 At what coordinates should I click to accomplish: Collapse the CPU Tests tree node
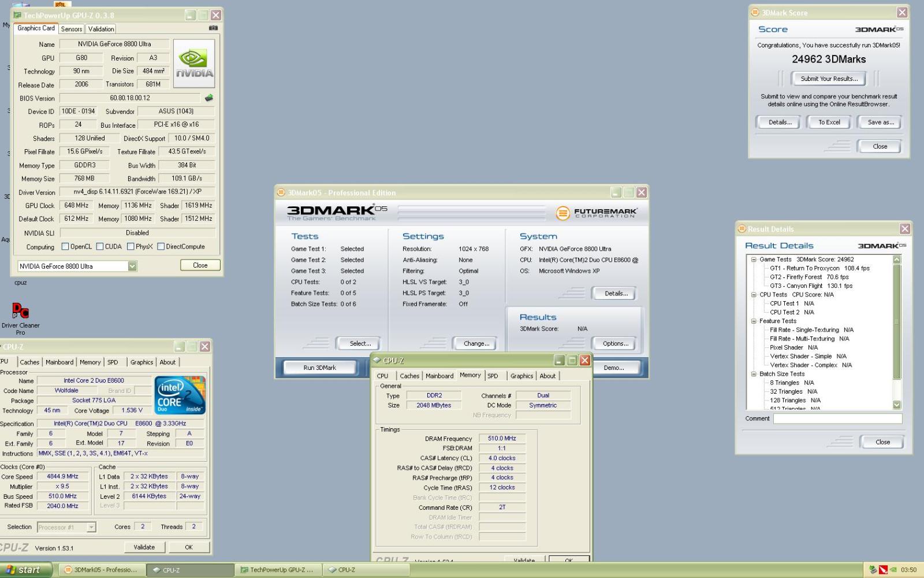coord(754,295)
